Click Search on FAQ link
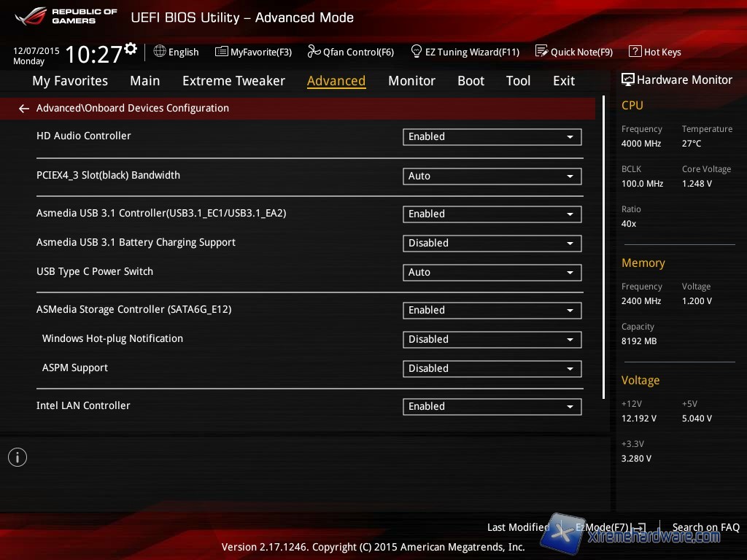 click(705, 527)
